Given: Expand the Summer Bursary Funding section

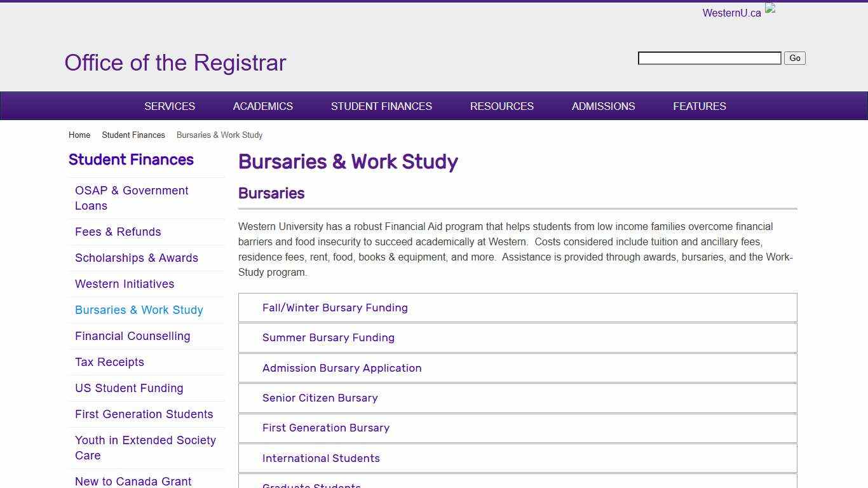Looking at the screenshot, I should tap(328, 337).
